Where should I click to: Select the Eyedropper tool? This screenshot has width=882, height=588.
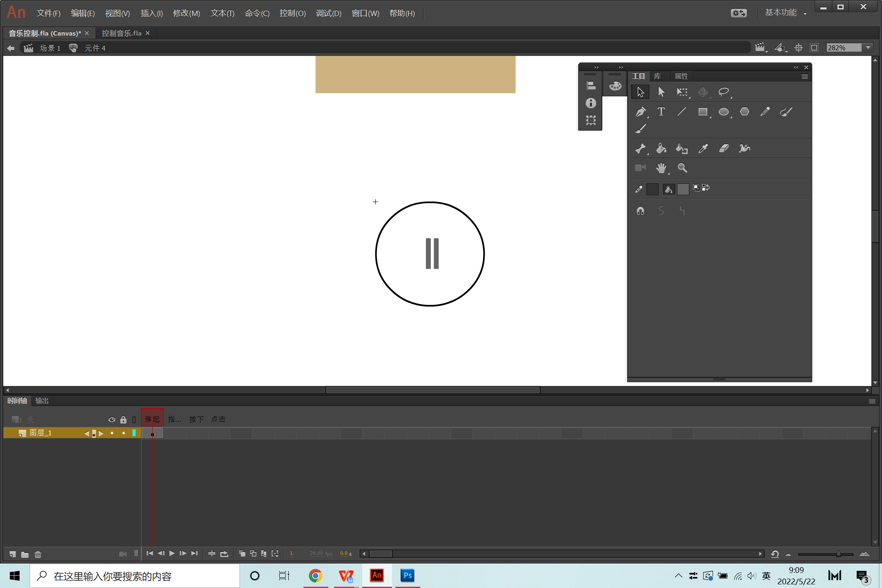tap(703, 149)
